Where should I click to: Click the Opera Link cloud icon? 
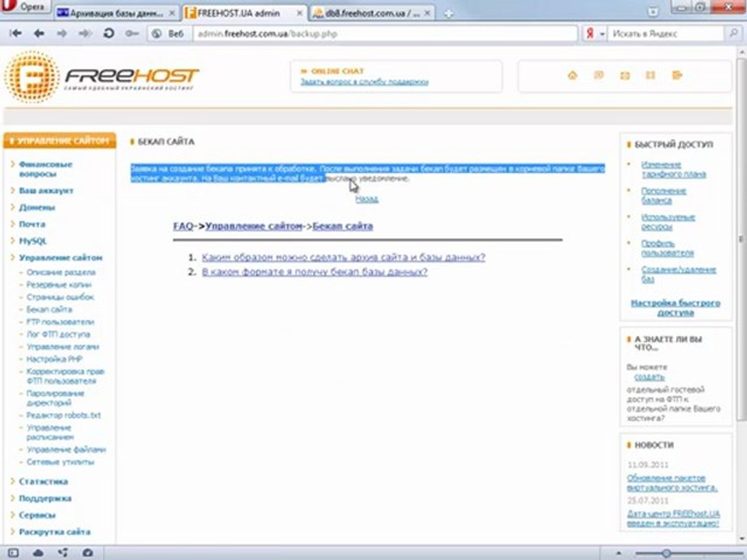pos(38,553)
